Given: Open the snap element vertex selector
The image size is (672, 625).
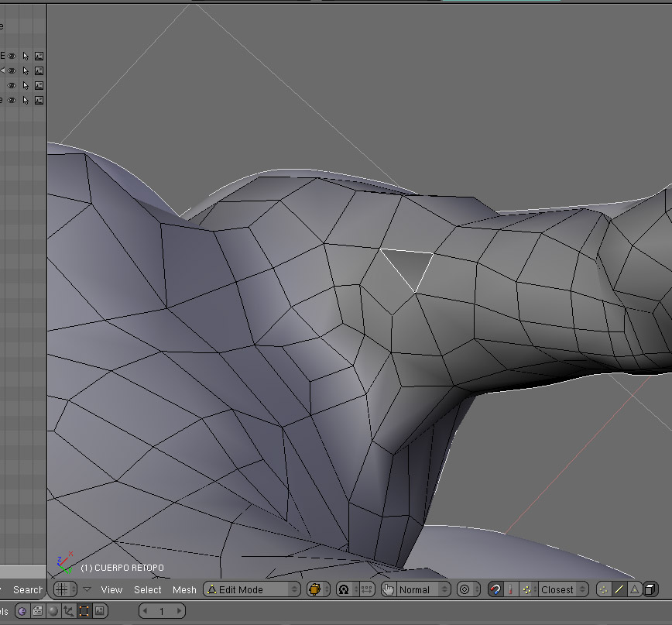Looking at the screenshot, I should tap(529, 589).
